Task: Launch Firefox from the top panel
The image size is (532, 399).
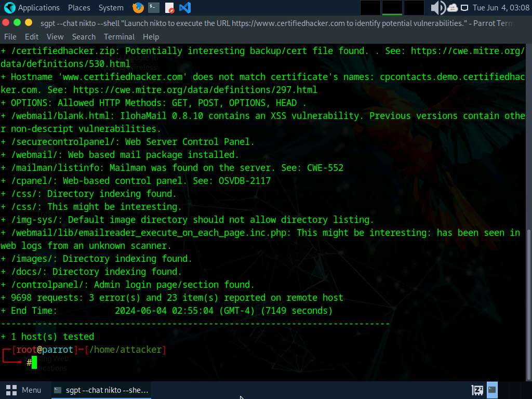Action: tap(138, 8)
